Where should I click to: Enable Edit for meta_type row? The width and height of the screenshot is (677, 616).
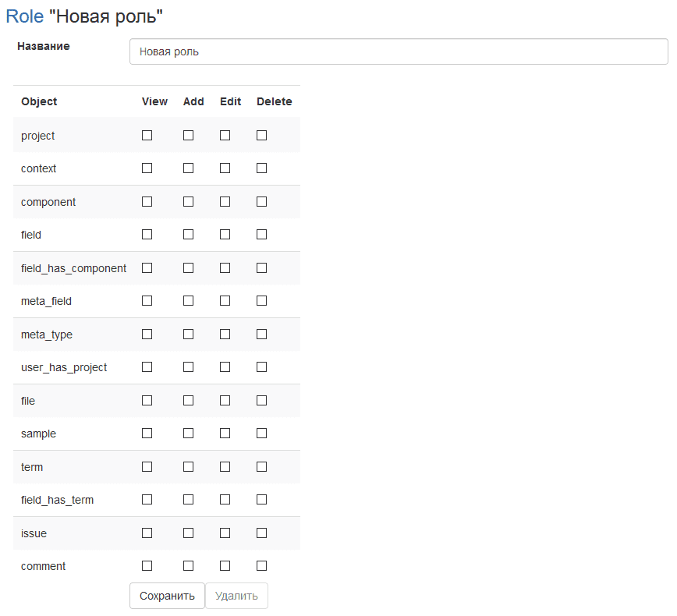click(x=225, y=334)
